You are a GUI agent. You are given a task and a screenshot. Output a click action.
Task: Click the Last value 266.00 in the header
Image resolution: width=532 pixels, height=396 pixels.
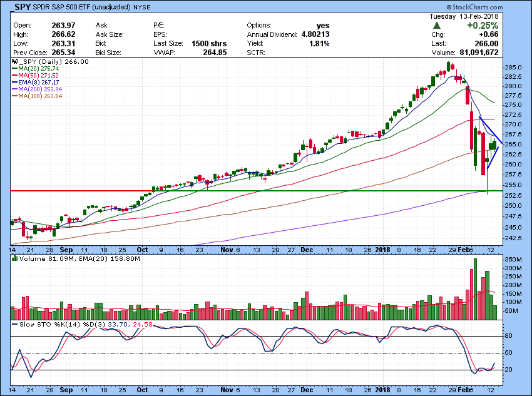[486, 43]
